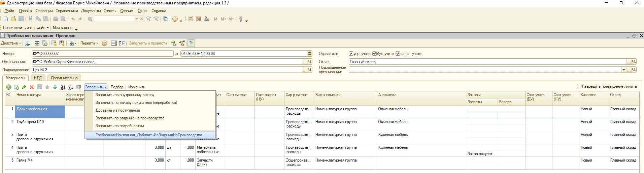Viewport: 644px width, 173px height.
Task: Click the Номер input field
Action: [x=103, y=54]
